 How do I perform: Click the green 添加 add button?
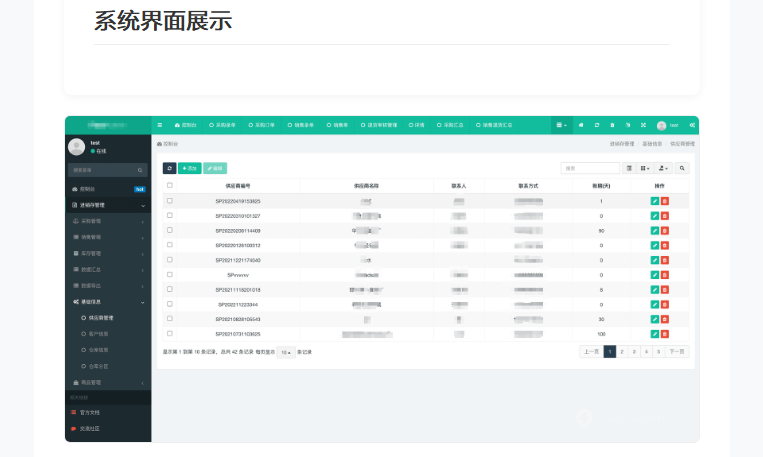click(x=190, y=168)
